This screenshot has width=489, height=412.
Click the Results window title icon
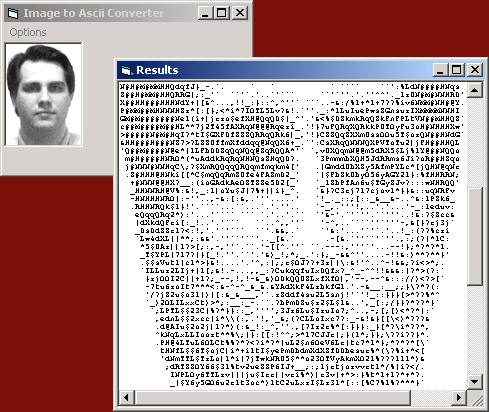point(126,70)
